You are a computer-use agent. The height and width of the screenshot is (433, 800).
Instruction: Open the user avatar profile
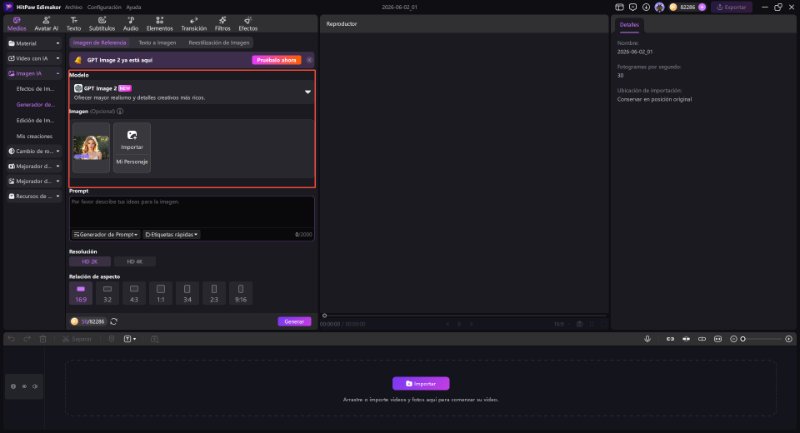660,7
